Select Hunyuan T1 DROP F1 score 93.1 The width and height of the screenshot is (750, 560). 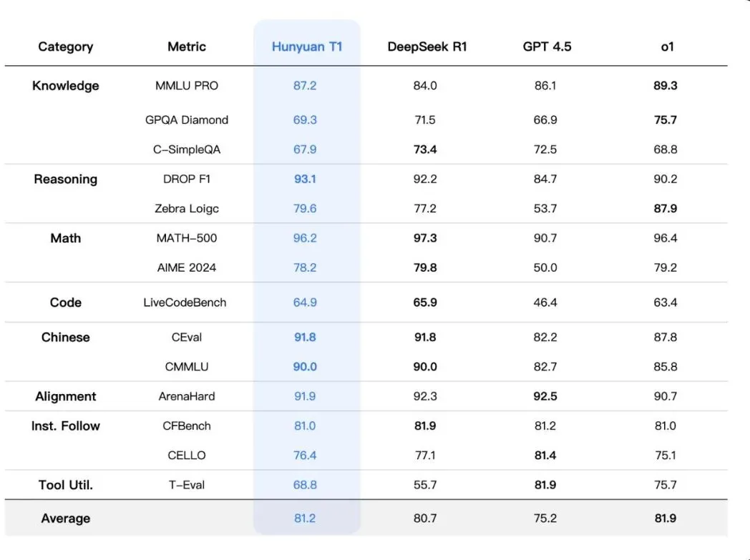click(x=305, y=180)
